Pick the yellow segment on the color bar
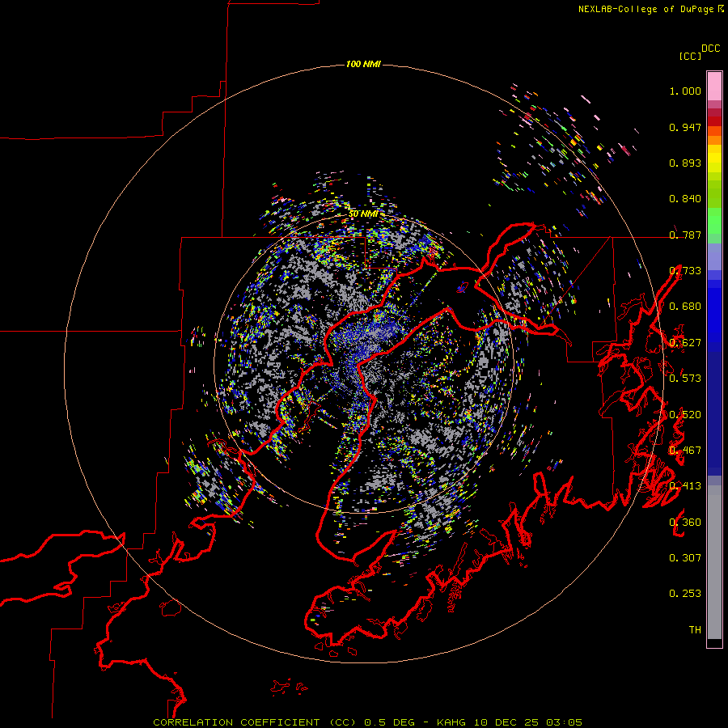 pos(714,159)
